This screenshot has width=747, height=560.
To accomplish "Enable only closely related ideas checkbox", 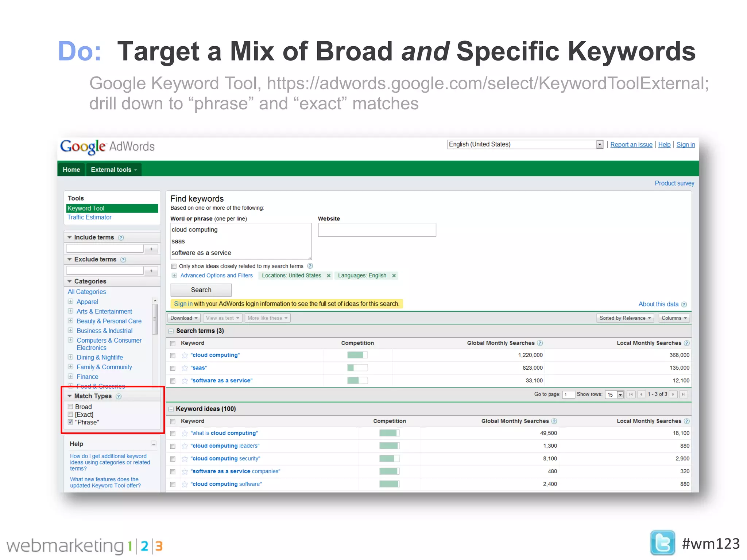I will click(174, 267).
